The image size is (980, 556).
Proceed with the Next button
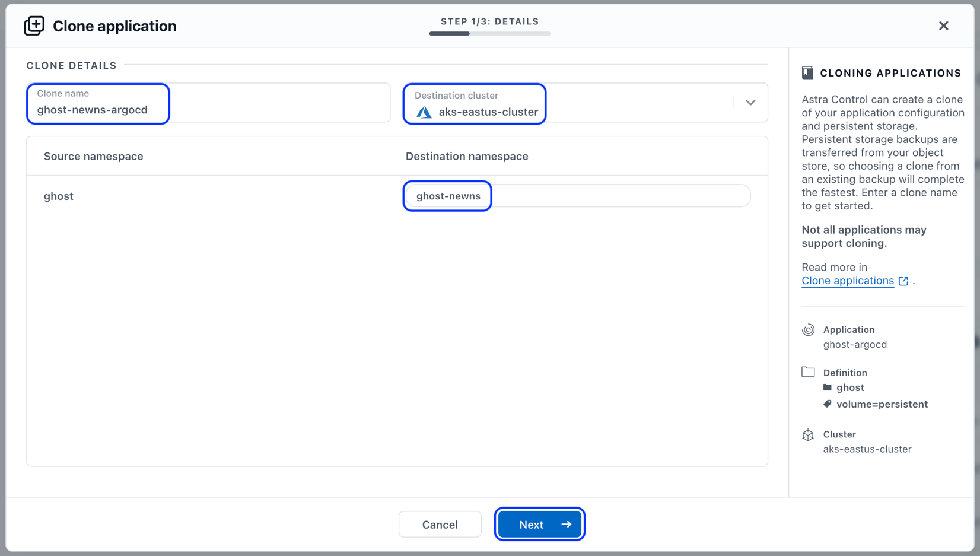[540, 525]
